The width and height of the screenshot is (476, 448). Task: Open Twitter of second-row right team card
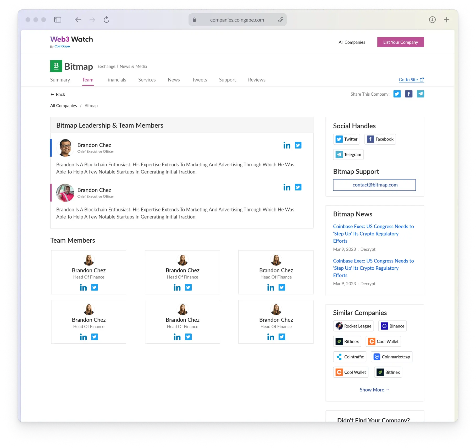282,337
